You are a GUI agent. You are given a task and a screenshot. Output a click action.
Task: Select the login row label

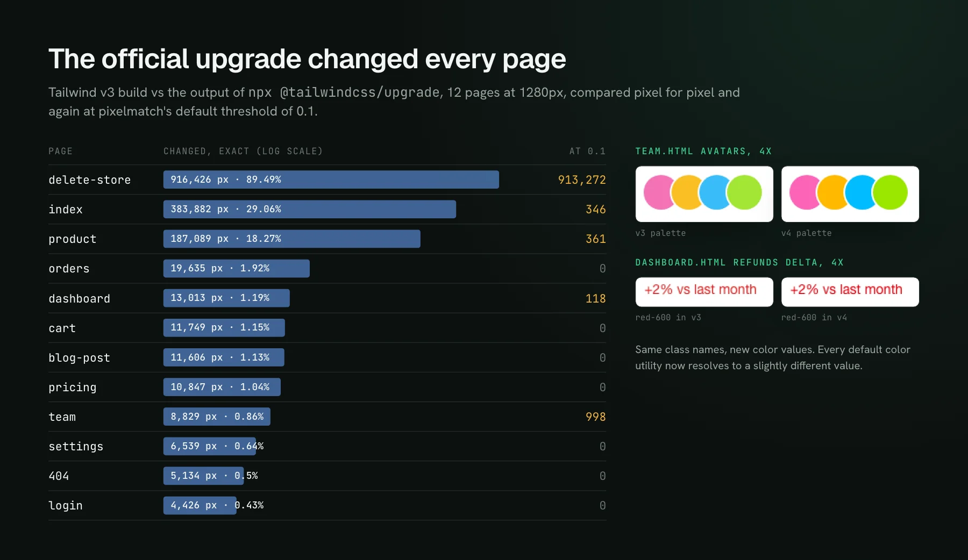pos(66,506)
